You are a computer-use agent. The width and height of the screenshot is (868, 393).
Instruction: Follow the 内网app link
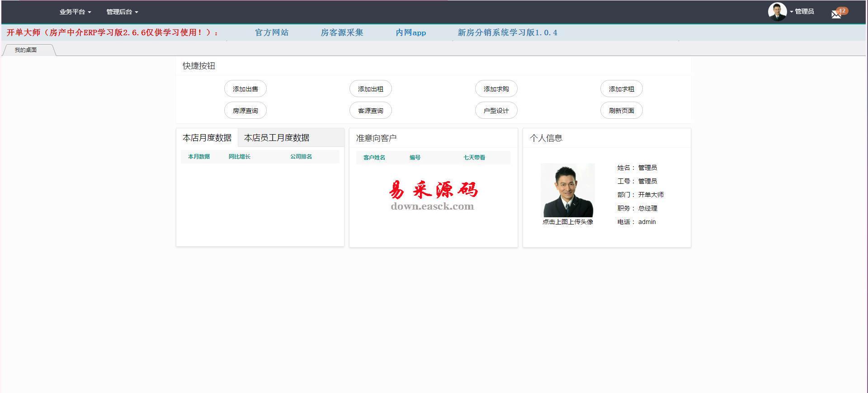410,33
